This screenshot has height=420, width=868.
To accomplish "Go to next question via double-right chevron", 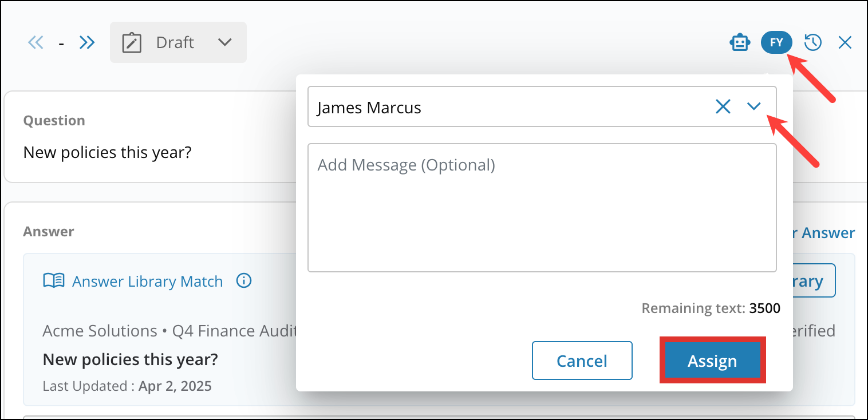I will tap(87, 42).
